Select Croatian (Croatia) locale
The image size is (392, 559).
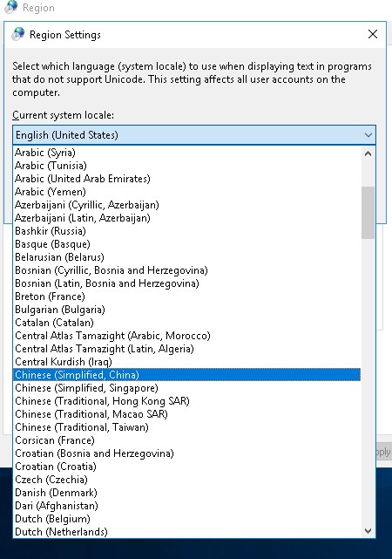(187, 467)
